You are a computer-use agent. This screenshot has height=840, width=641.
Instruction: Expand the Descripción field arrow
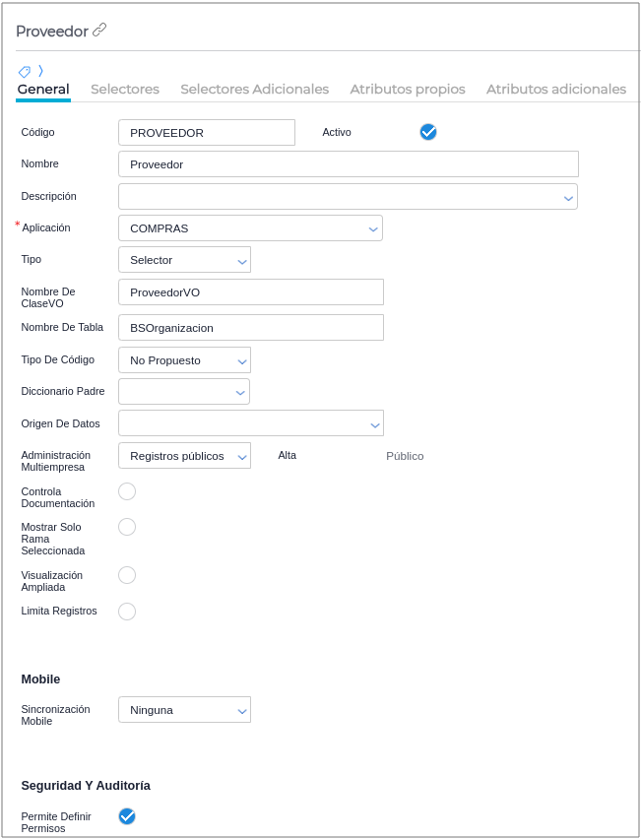coord(568,198)
